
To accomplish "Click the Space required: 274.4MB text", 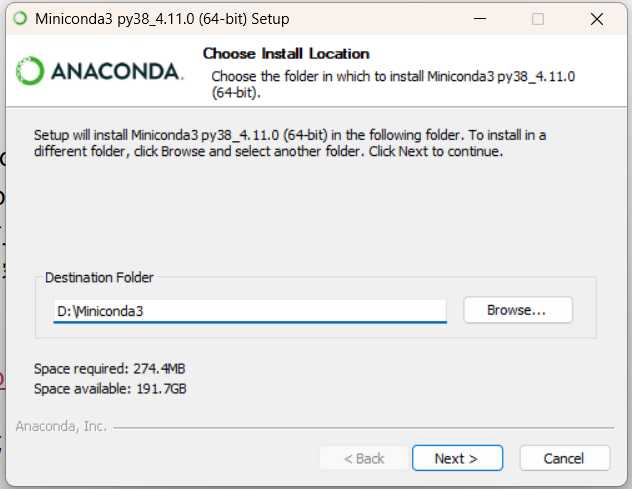I will tap(110, 368).
